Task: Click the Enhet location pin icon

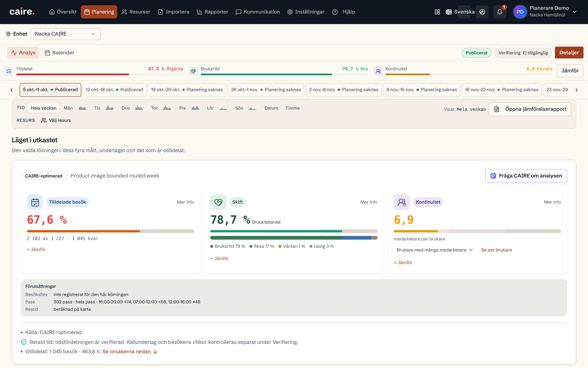Action: [x=8, y=34]
